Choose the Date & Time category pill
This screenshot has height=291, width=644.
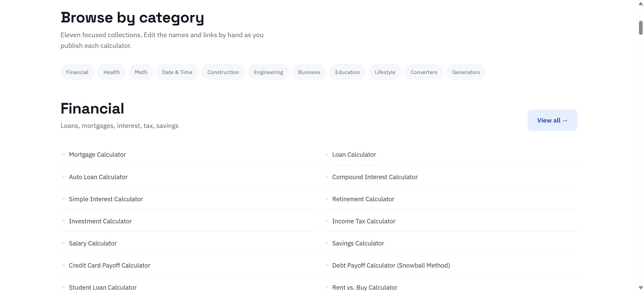pos(177,72)
